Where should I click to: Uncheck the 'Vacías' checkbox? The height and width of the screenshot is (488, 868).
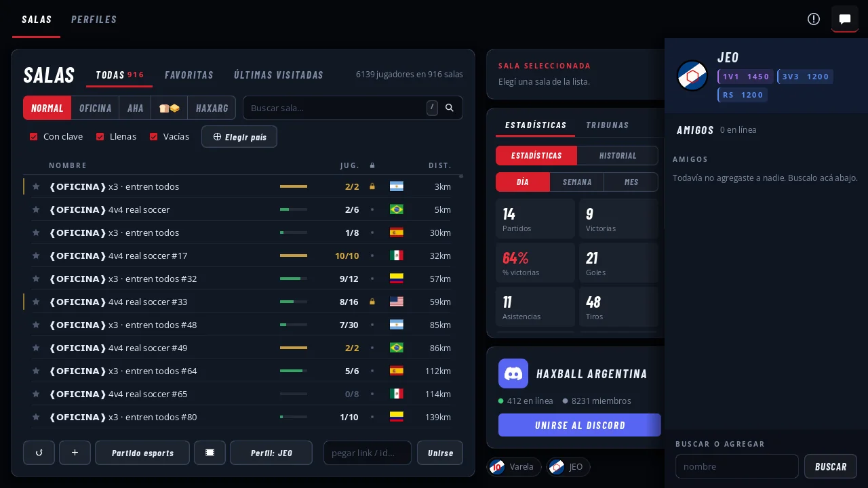pos(153,137)
